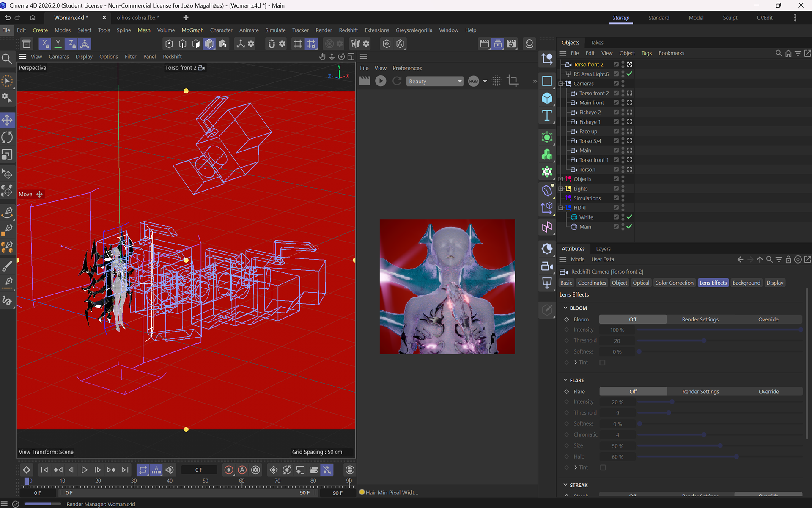
Task: Add a Cube primitive object
Action: pos(547,98)
